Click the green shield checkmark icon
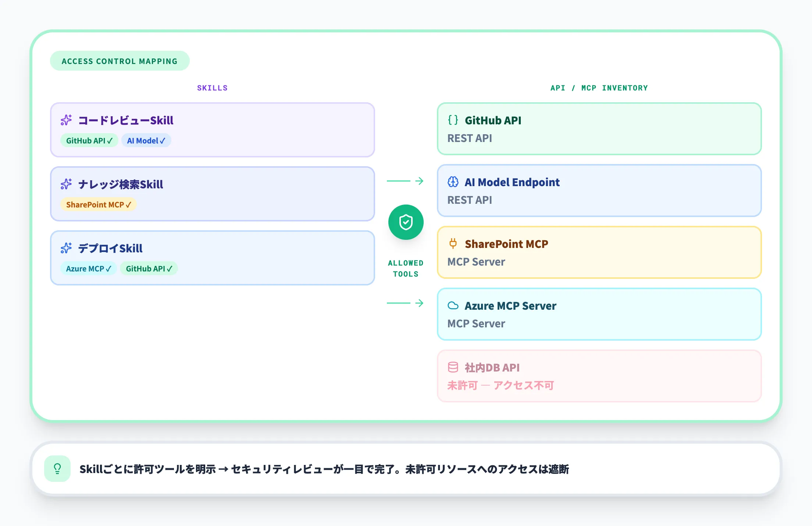812x526 pixels. point(406,222)
